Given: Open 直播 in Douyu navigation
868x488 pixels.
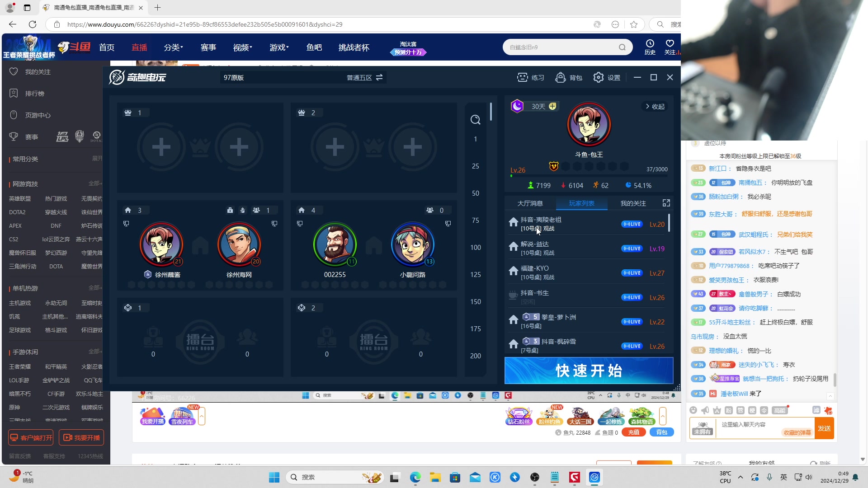Looking at the screenshot, I should coord(139,47).
